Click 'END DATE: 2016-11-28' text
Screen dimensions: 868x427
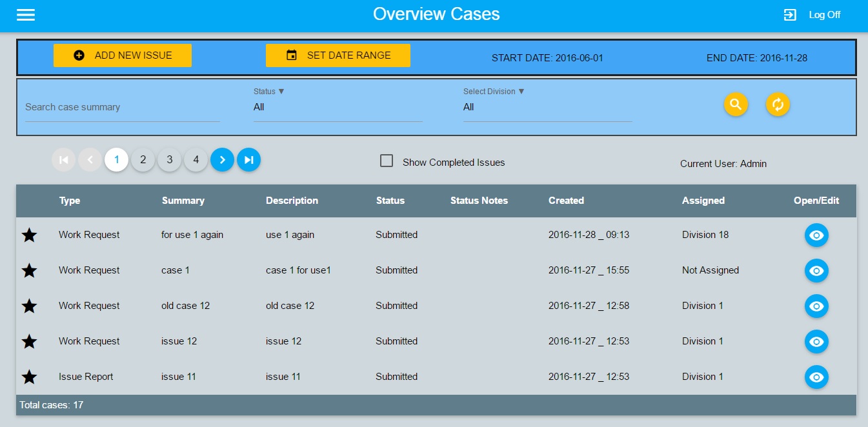pyautogui.click(x=757, y=58)
